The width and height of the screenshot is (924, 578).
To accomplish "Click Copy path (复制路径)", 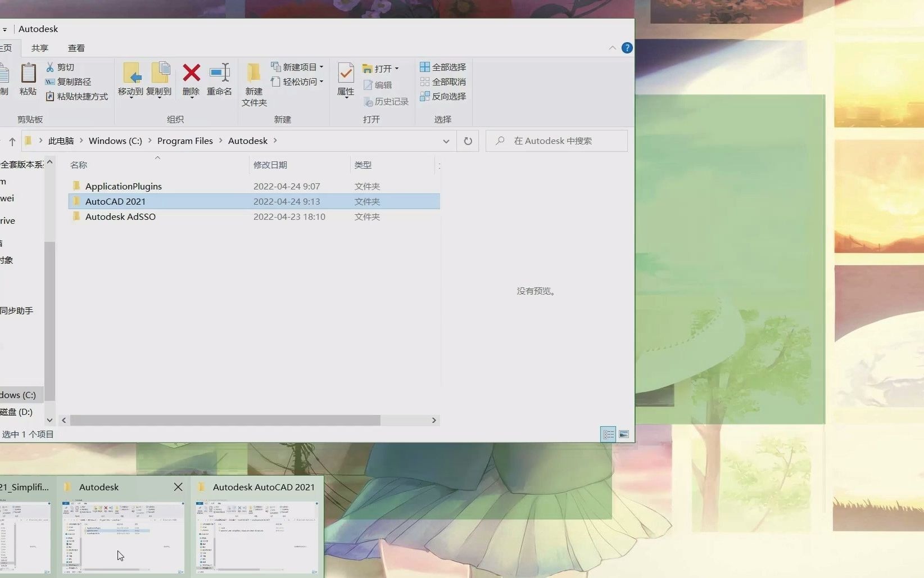I will [68, 82].
